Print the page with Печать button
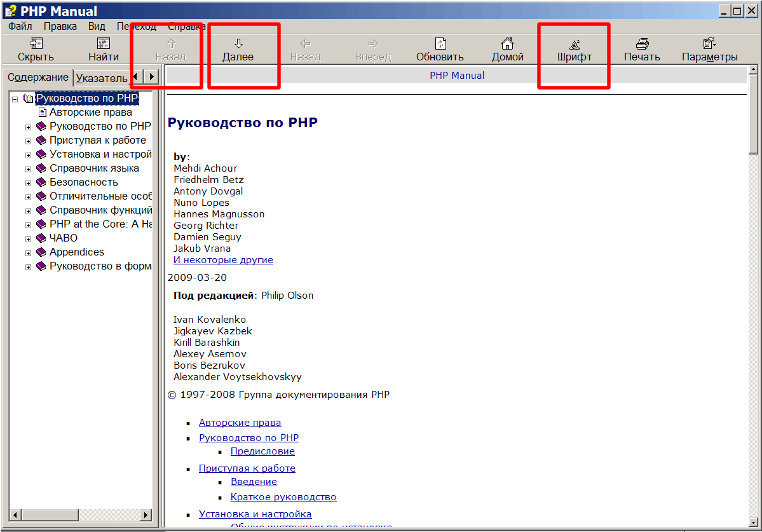Screen dimensions: 762x532 642,50
